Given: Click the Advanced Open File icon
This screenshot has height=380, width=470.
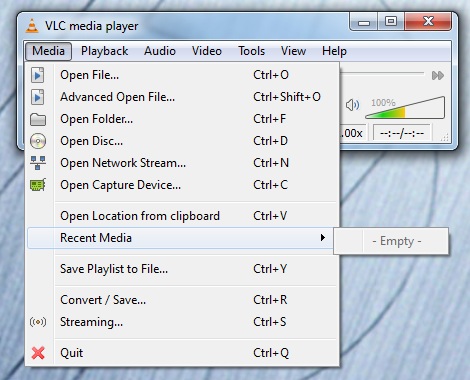Looking at the screenshot, I should click(x=38, y=97).
